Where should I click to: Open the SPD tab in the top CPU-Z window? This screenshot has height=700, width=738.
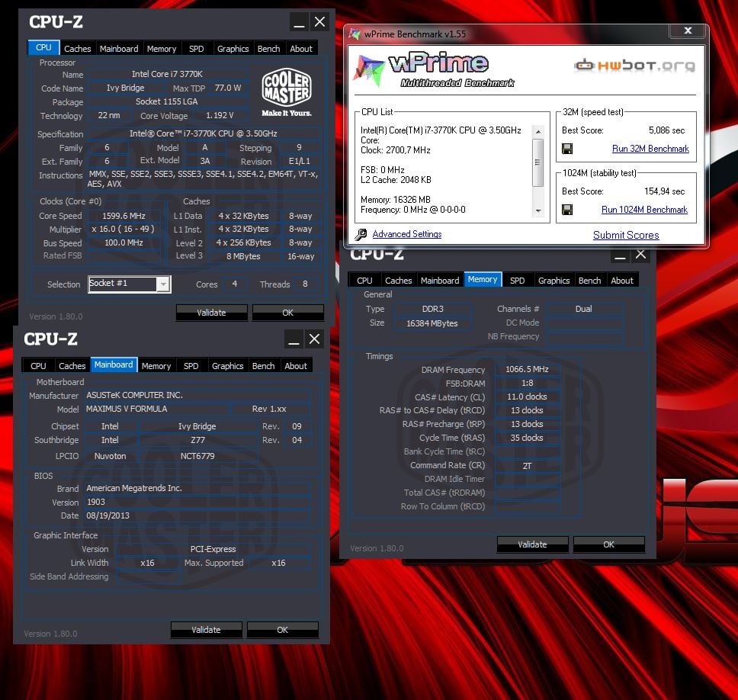tap(196, 49)
